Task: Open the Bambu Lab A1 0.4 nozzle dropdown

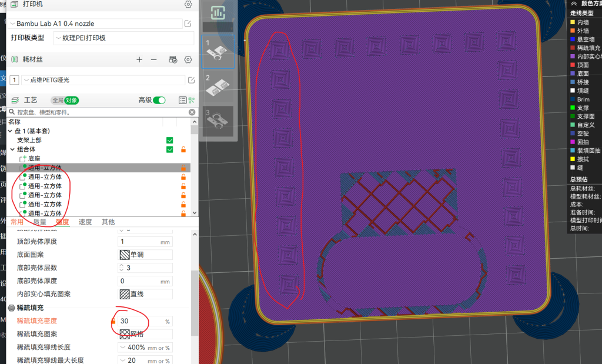Action: (95, 24)
